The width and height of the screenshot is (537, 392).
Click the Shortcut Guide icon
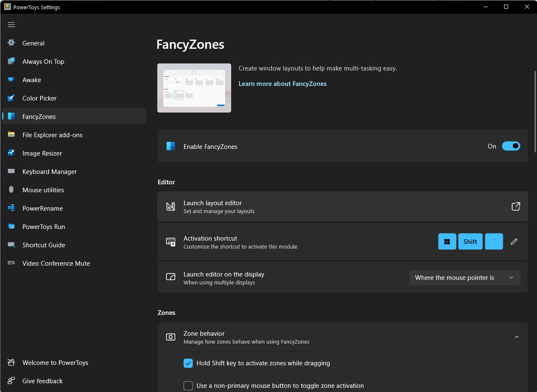pos(11,245)
